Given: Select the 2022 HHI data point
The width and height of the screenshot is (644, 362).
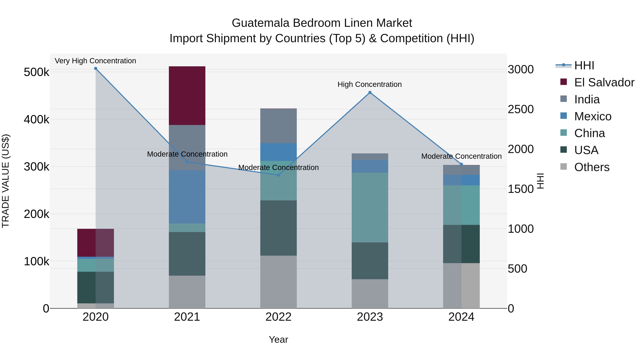Looking at the screenshot, I should (279, 175).
